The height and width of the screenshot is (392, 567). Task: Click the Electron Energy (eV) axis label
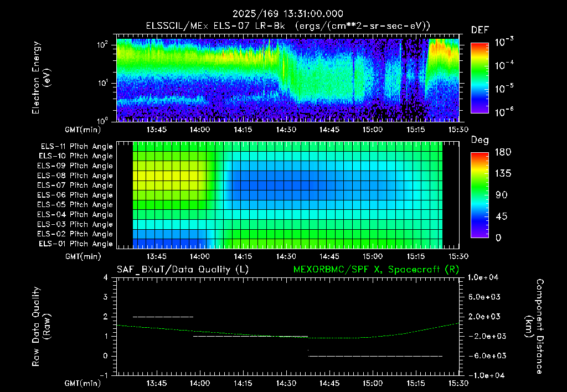click(41, 78)
